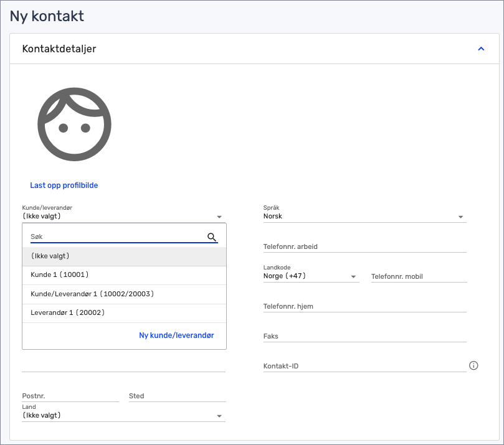Screen dimensions: 504x445
Task: Click the Kontaktdetaljer section heading
Action: pyautogui.click(x=59, y=49)
